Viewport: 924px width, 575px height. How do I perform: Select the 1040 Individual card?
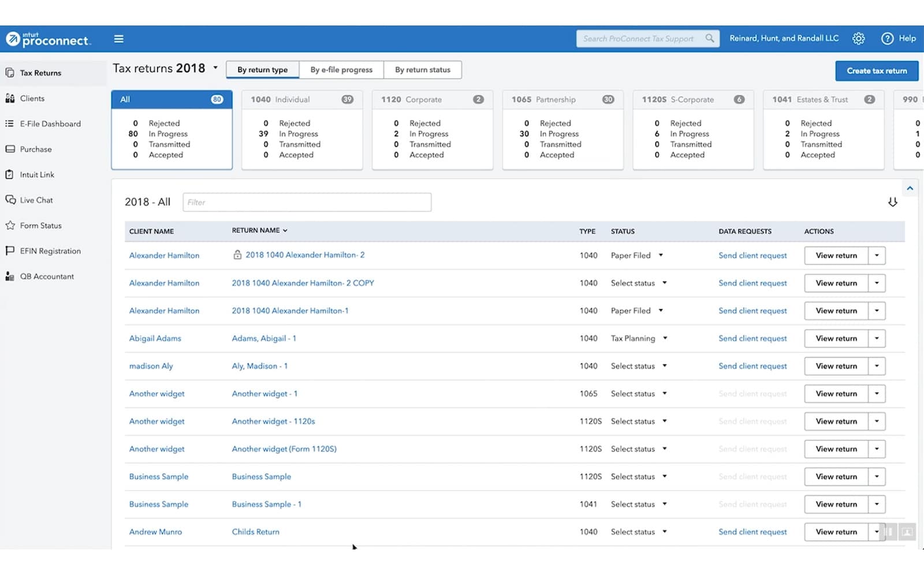tap(302, 130)
